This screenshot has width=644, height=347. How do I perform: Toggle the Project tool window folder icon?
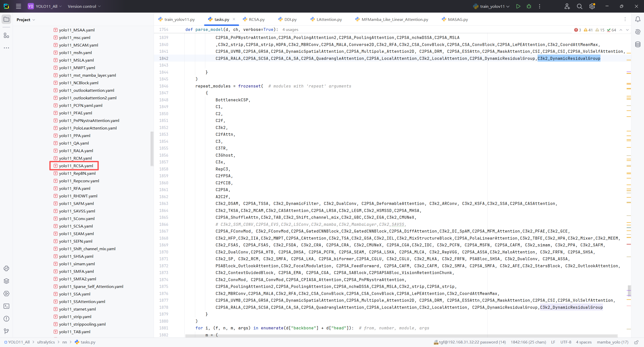coord(6,19)
